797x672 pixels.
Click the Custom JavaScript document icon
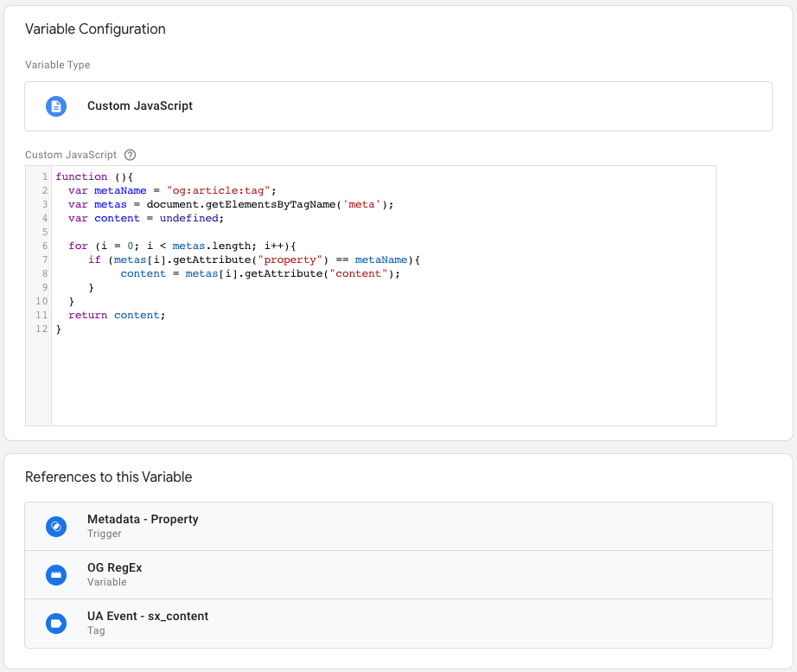click(x=56, y=106)
